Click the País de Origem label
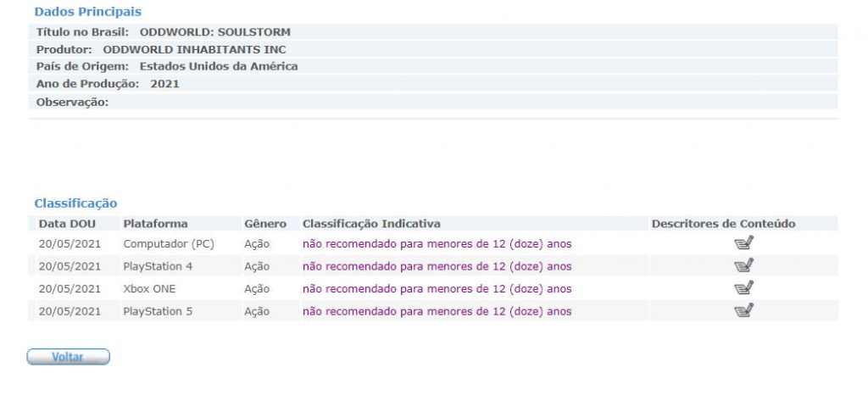The width and height of the screenshot is (868, 395). tap(82, 66)
